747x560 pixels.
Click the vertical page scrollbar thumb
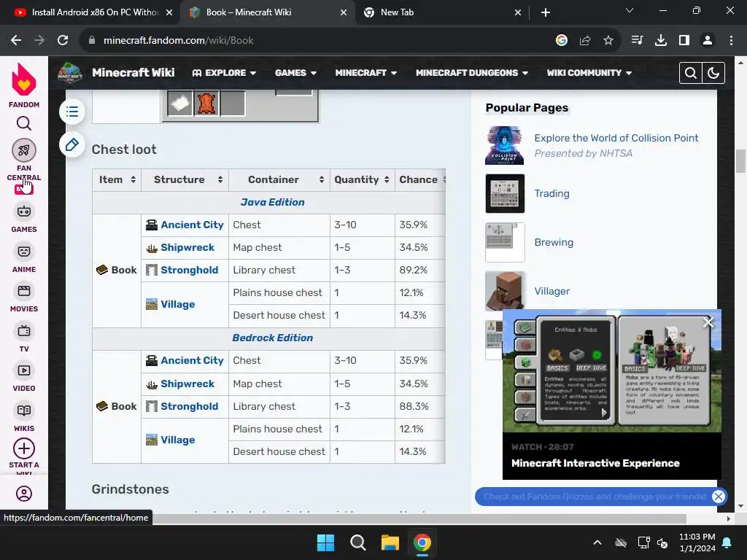tap(740, 162)
